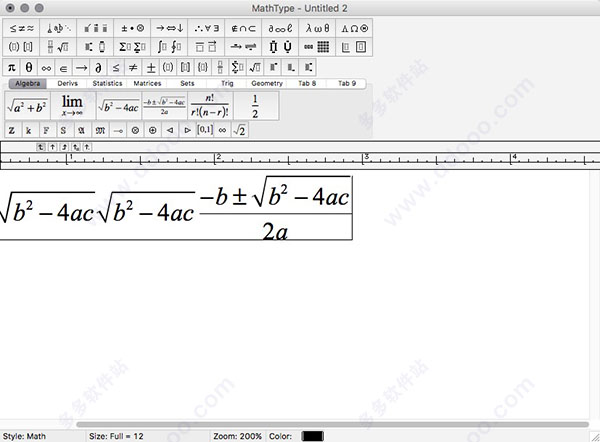
Task: Insert the pi symbol
Action: click(x=12, y=68)
